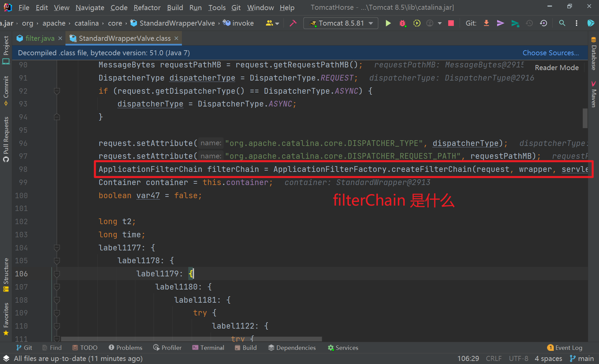Image resolution: width=599 pixels, height=364 pixels.
Task: Run the app with coverage
Action: coord(417,23)
